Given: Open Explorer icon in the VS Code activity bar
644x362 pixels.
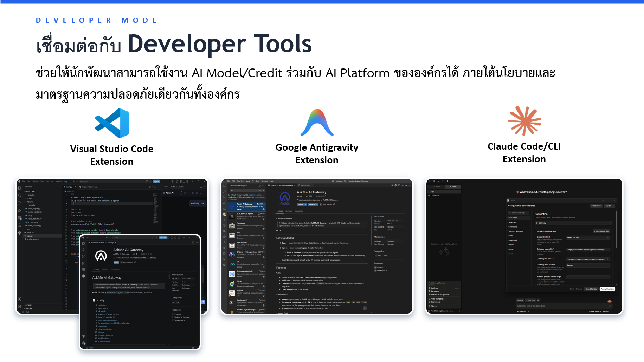Looking at the screenshot, I should click(x=20, y=188).
